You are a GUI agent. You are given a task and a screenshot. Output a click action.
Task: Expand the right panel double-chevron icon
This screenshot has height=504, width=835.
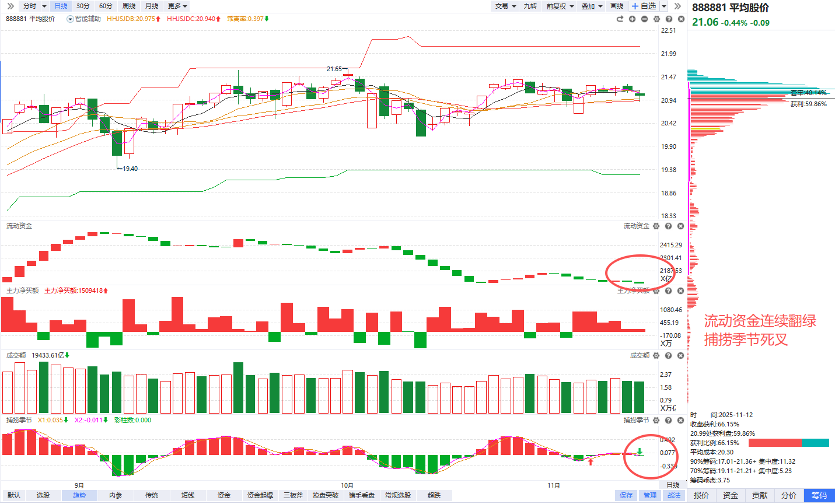[677, 6]
